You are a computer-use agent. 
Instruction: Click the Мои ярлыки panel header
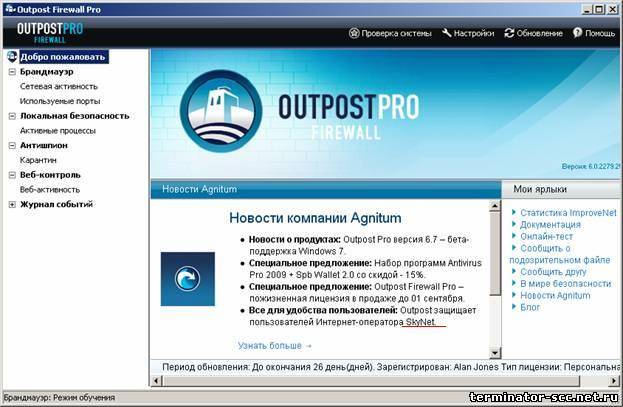[561, 190]
